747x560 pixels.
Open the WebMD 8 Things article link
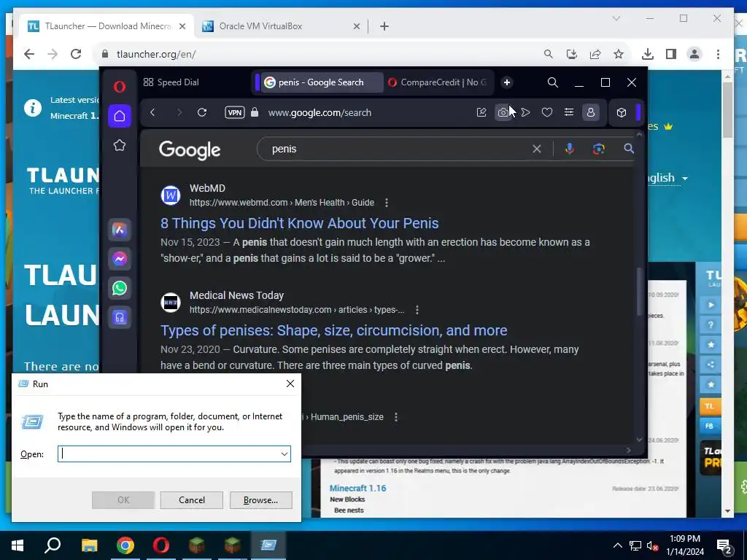coord(300,223)
